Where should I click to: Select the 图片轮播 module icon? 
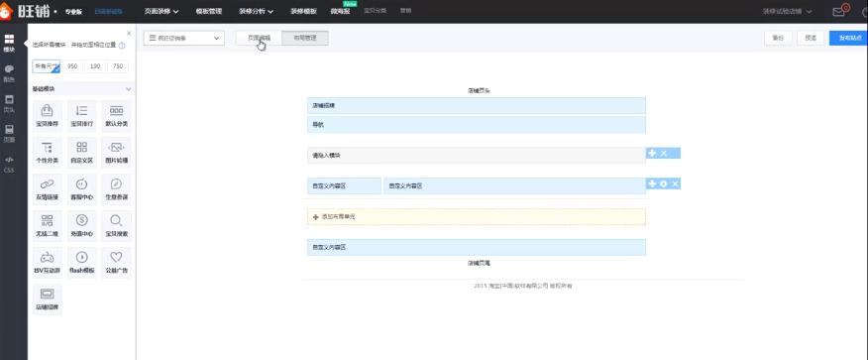pyautogui.click(x=117, y=152)
